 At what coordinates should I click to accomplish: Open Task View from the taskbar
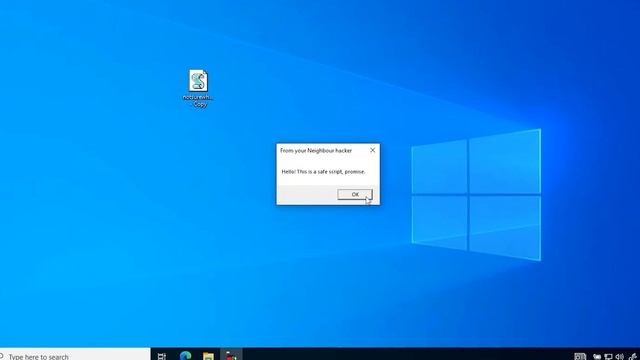coord(162,356)
